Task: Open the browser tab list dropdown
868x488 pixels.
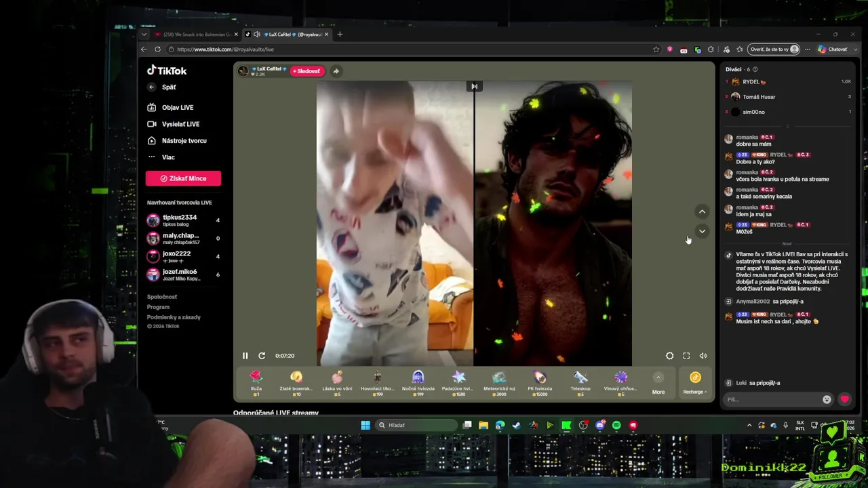Action: [144, 35]
